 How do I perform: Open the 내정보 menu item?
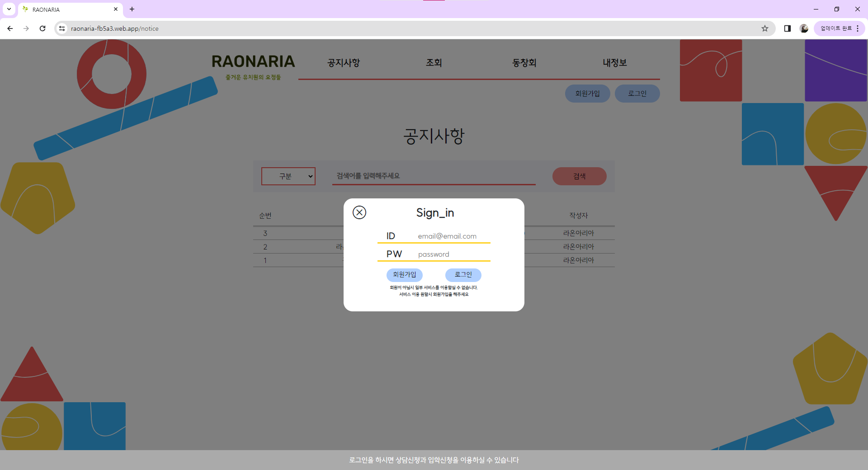(x=615, y=63)
